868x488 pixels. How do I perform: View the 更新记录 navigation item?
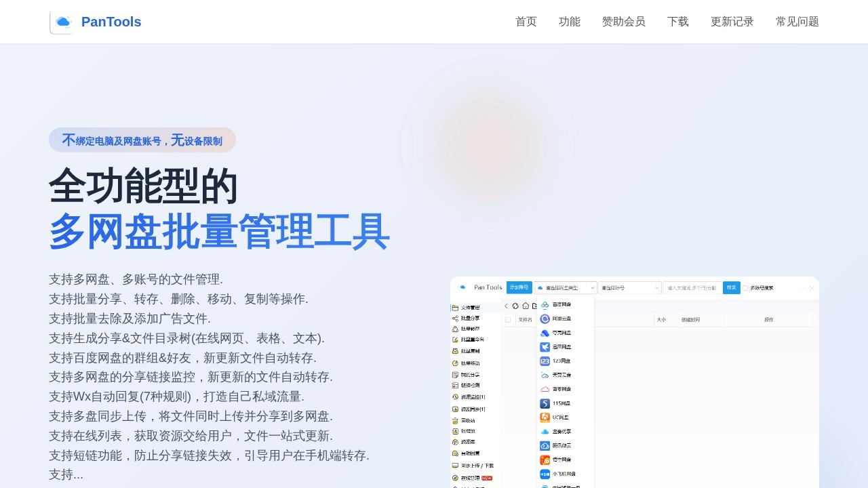coord(732,22)
